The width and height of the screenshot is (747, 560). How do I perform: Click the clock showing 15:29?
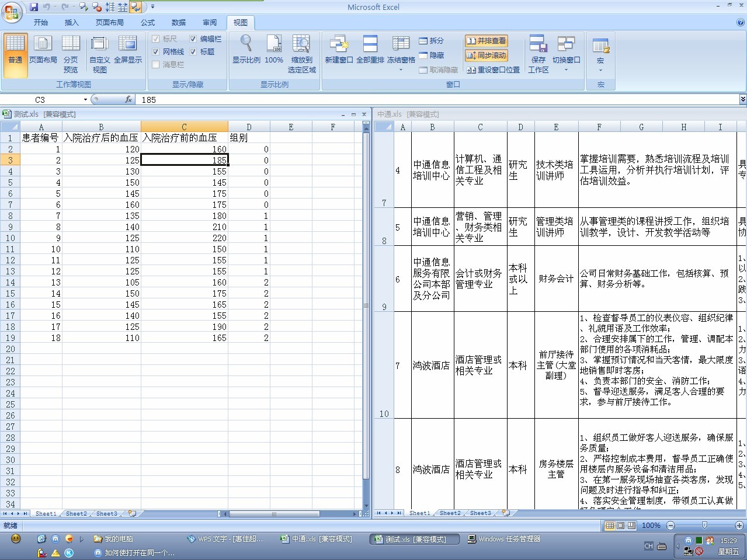[x=728, y=541]
